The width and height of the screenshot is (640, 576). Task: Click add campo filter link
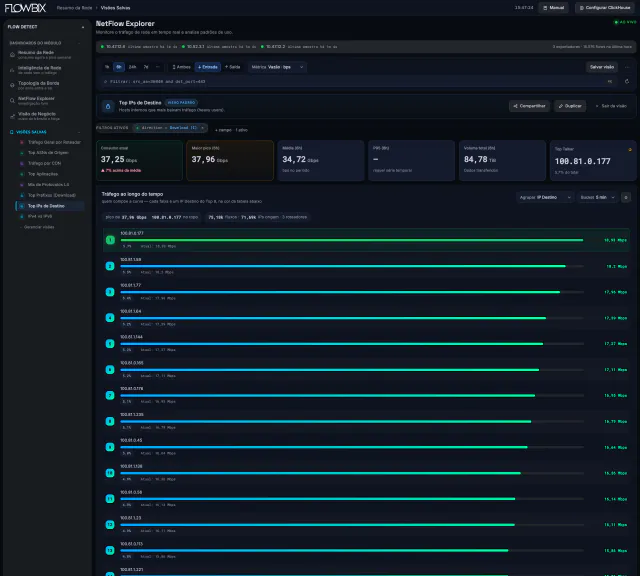(x=223, y=130)
